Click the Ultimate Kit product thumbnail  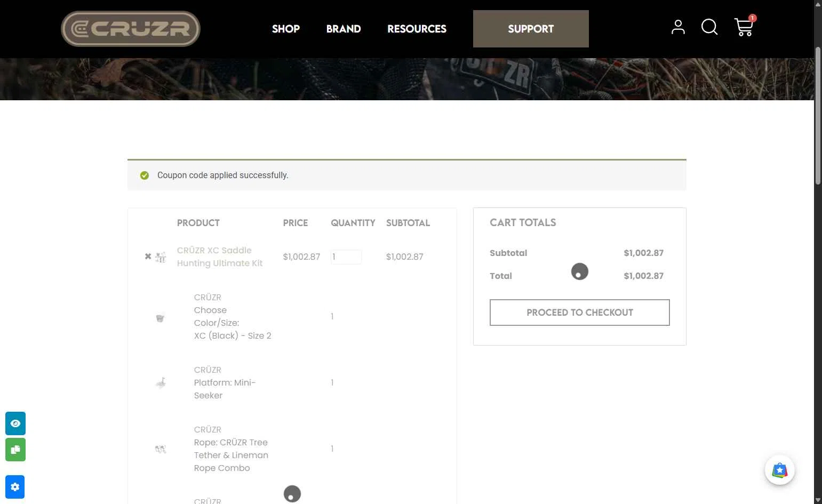161,257
